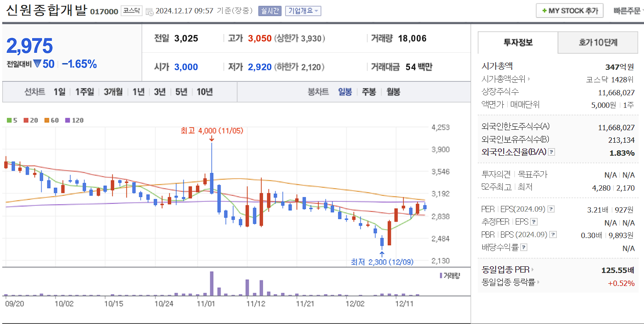Viewport: 644px width, 324px height.
Task: Switch candle chart to 월봉 monthly view
Action: pos(392,92)
